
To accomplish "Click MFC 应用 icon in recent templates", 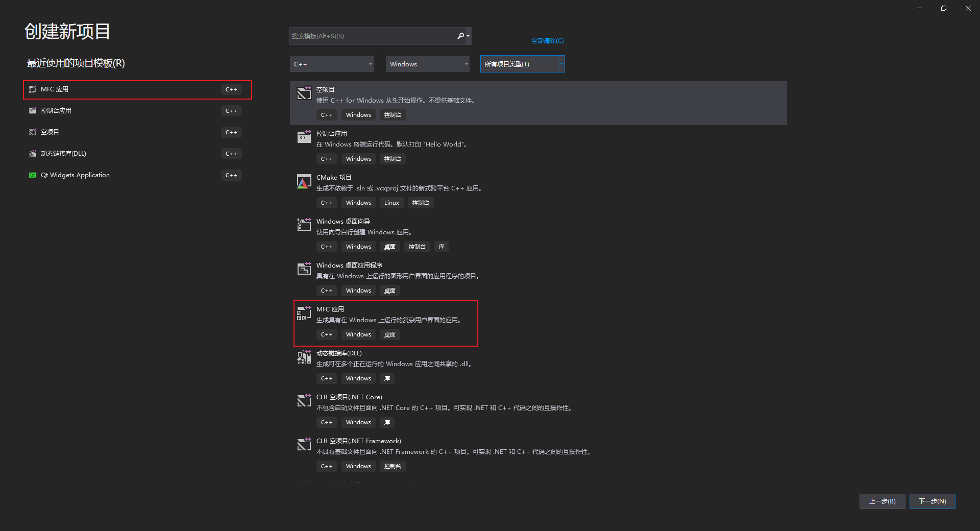I will point(33,89).
